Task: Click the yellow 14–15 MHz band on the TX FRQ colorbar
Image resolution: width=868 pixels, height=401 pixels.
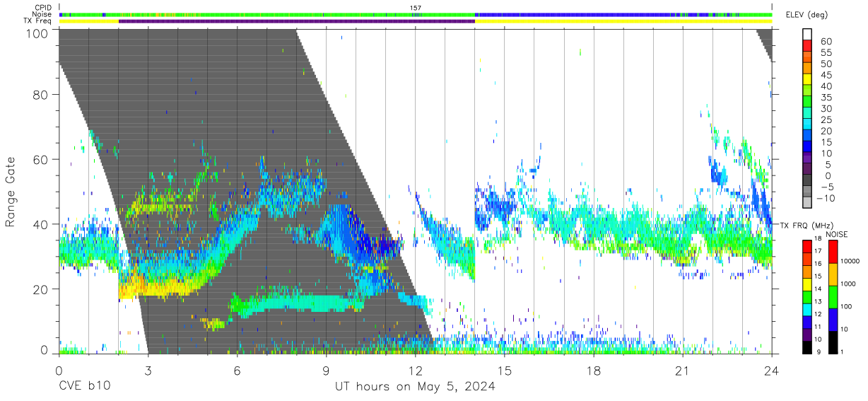Action: (x=808, y=284)
